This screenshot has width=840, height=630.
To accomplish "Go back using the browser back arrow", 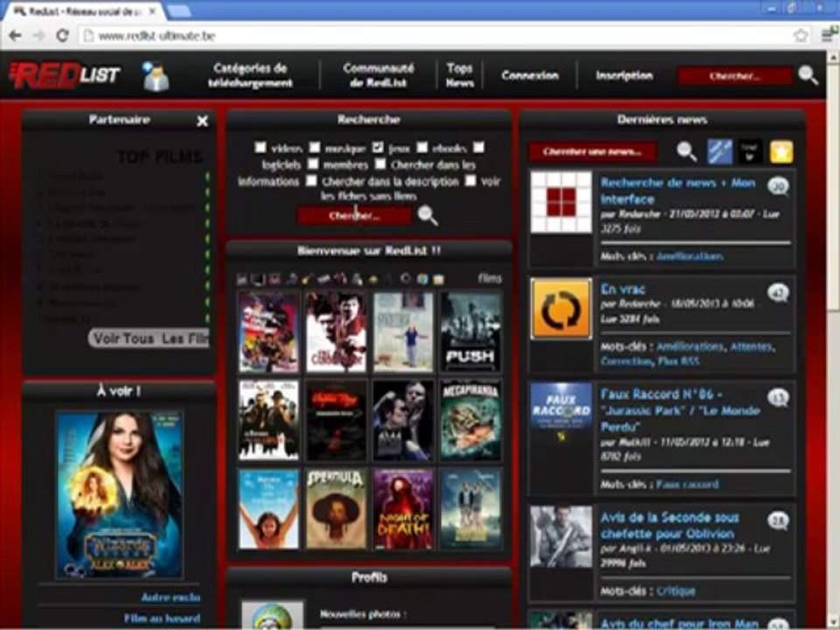I will 15,36.
